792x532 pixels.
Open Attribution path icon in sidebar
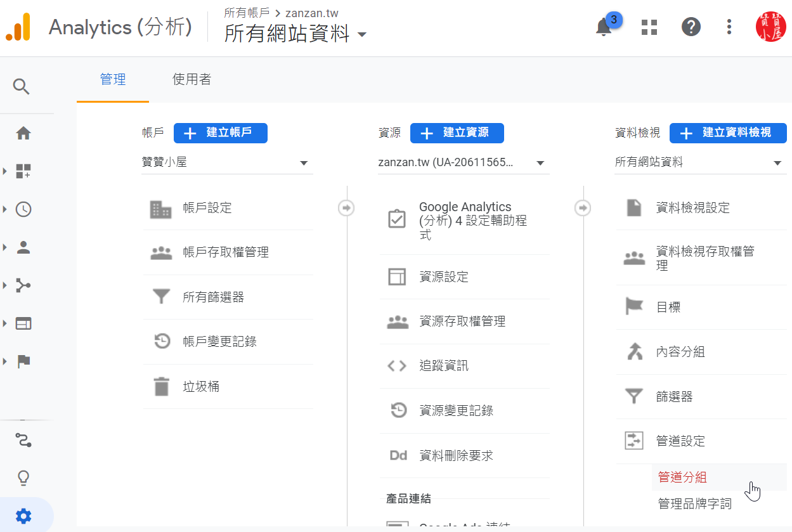23,439
